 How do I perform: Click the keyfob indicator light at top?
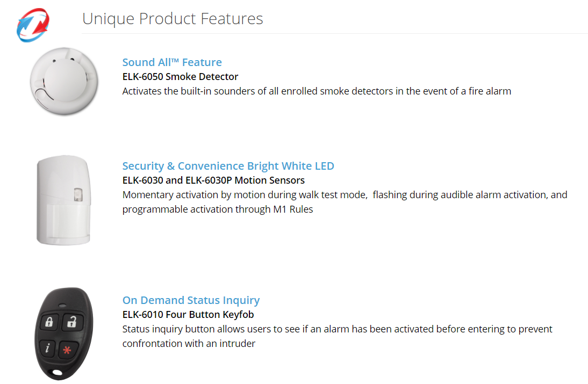[63, 306]
